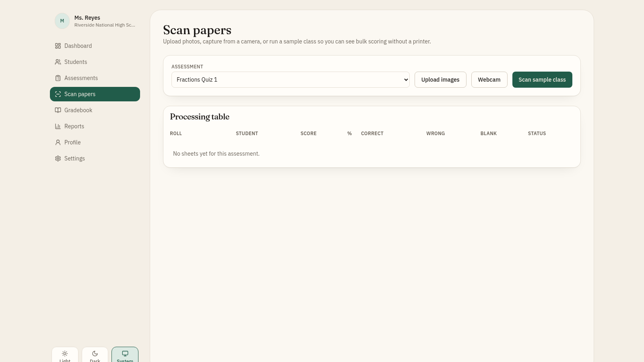Click the Profile person icon
Screen dimensions: 644x362
click(58, 142)
